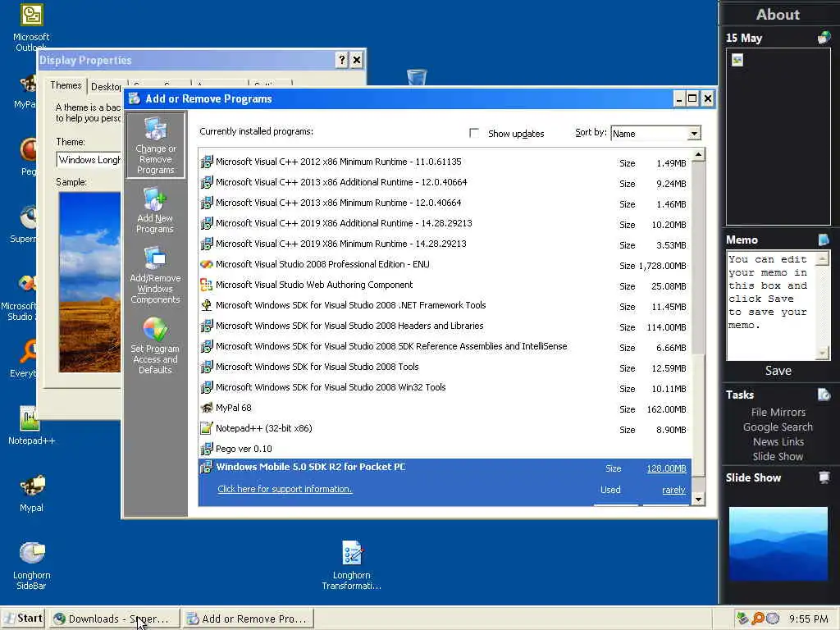Viewport: 840px width, 630px height.
Task: Click Tasks panel header icon
Action: [824, 395]
